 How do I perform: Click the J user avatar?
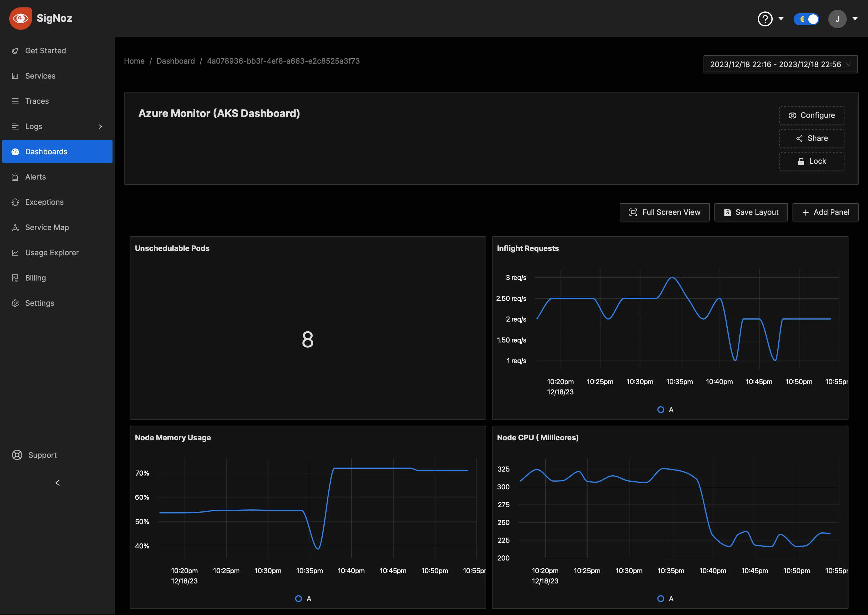837,19
